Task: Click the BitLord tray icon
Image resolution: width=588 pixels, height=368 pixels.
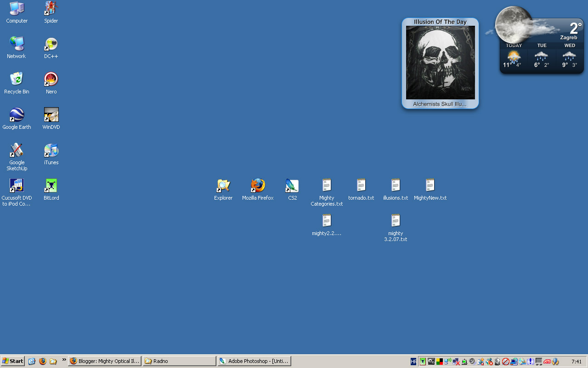Action: (x=423, y=362)
